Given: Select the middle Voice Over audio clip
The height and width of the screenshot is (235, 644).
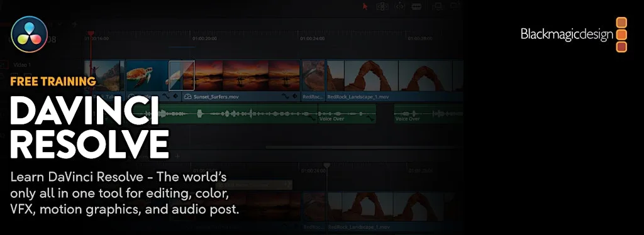Looking at the screenshot, I should 347,114.
